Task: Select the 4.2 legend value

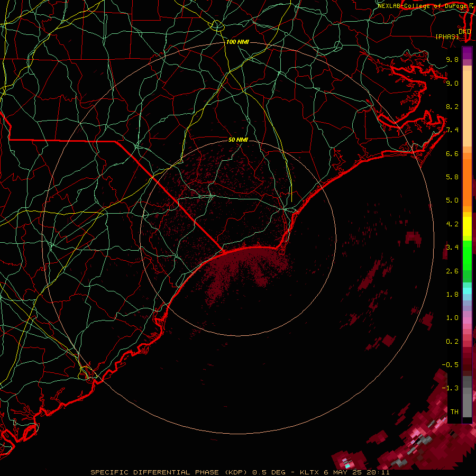Action: click(x=452, y=224)
